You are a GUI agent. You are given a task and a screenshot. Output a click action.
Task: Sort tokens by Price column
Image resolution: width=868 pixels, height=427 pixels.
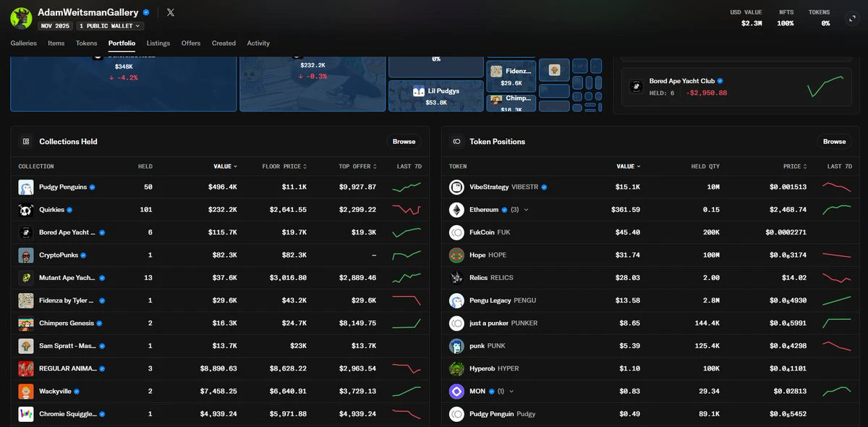[795, 166]
